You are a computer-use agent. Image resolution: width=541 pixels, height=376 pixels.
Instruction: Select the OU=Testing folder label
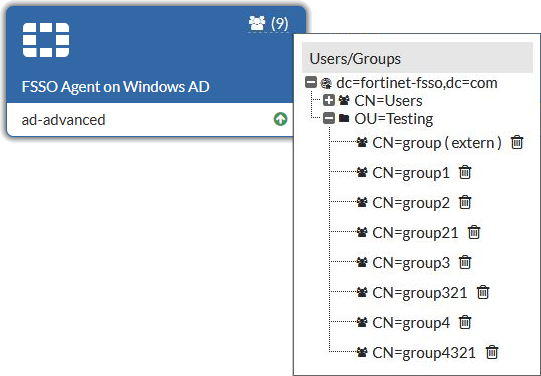pyautogui.click(x=394, y=119)
